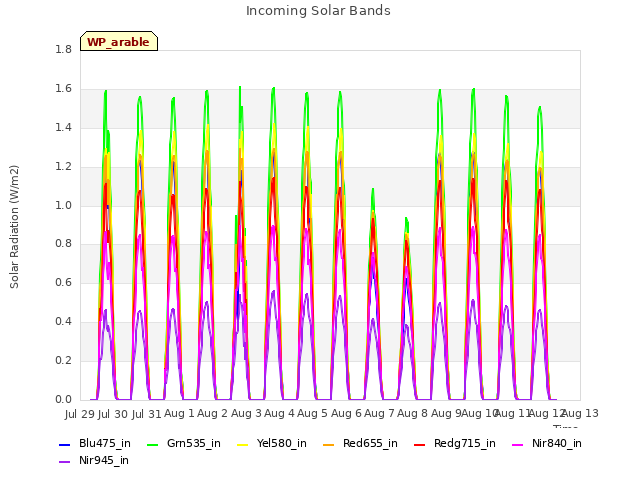The width and height of the screenshot is (640, 480).
Task: Click the tallest green spike on Aug 2
Action: click(x=240, y=87)
